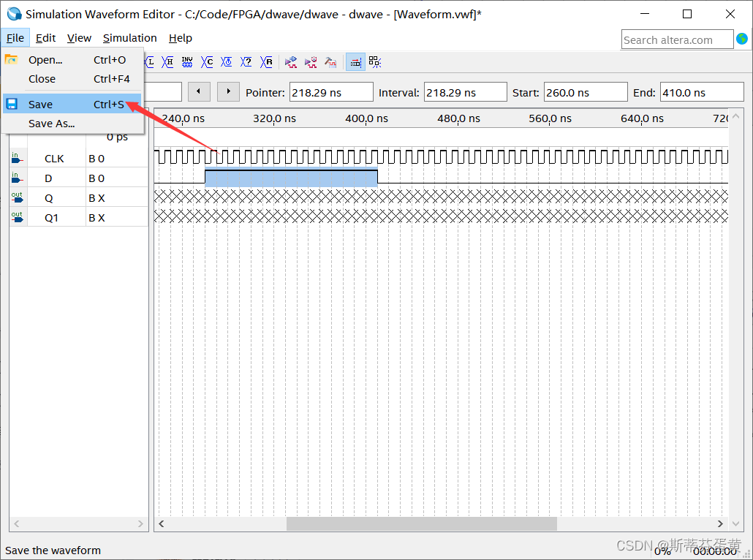Click the Snap to Transition icon
753x560 pixels.
[375, 62]
